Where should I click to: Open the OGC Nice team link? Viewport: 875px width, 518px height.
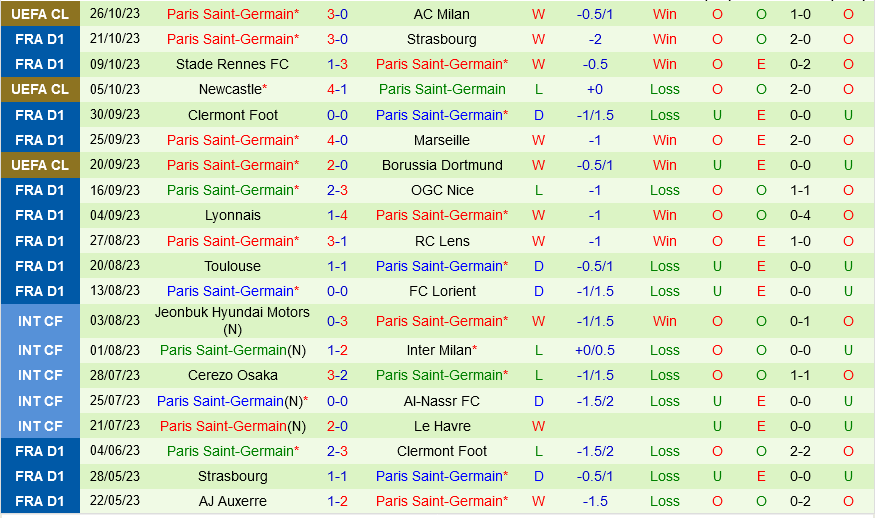[441, 190]
